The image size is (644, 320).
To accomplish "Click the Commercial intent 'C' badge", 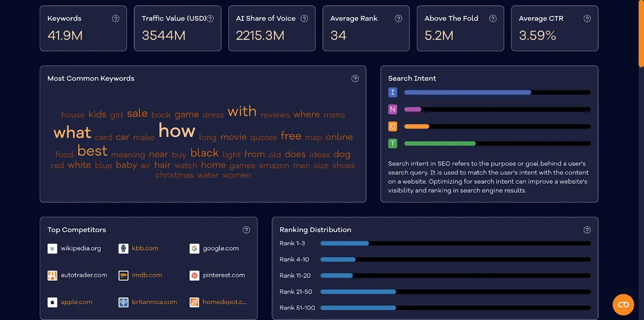I will [393, 127].
